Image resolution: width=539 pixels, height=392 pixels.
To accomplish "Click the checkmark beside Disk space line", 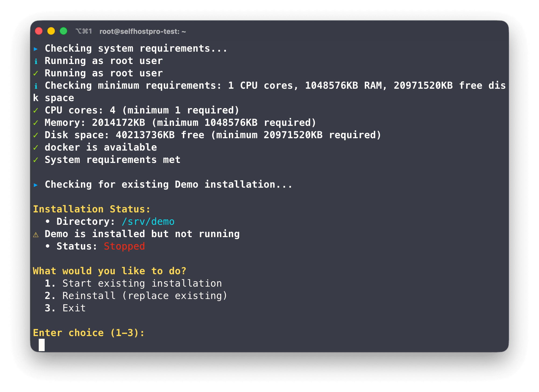I will pyautogui.click(x=36, y=135).
